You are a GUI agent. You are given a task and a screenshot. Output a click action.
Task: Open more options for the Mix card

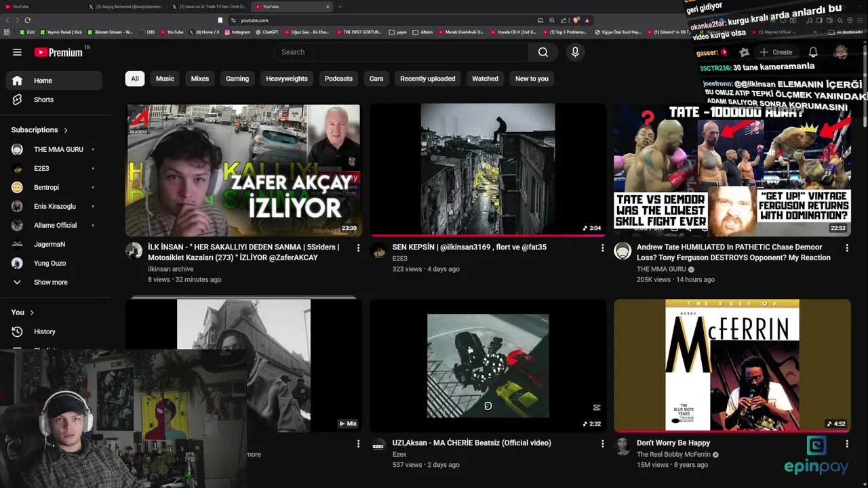(358, 443)
